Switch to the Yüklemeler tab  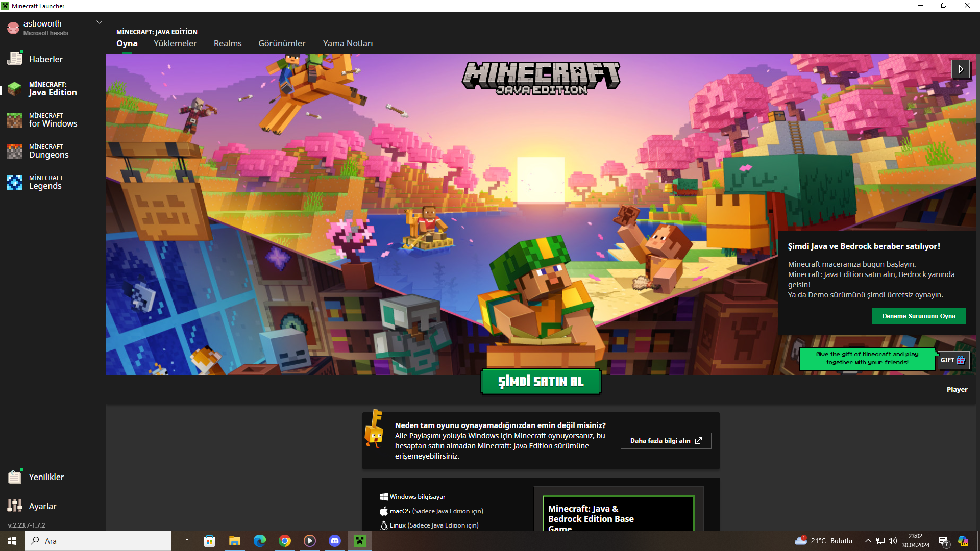point(175,44)
